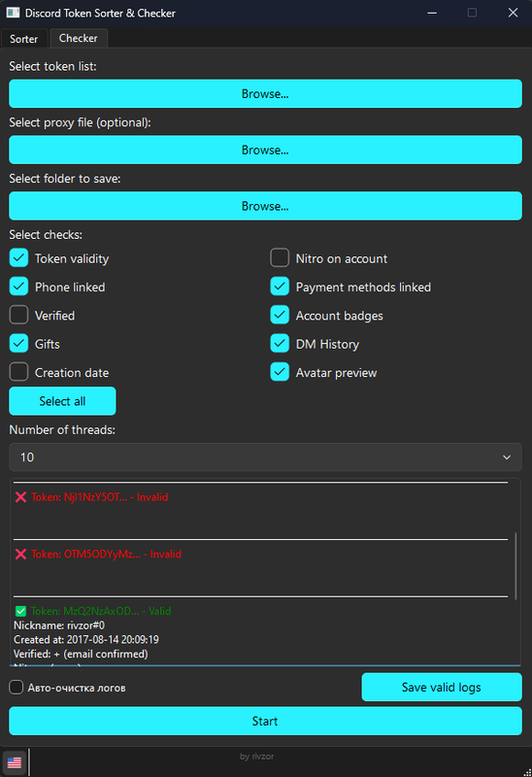This screenshot has height=777, width=532.
Task: Close the Discord Token Sorter window
Action: (514, 13)
